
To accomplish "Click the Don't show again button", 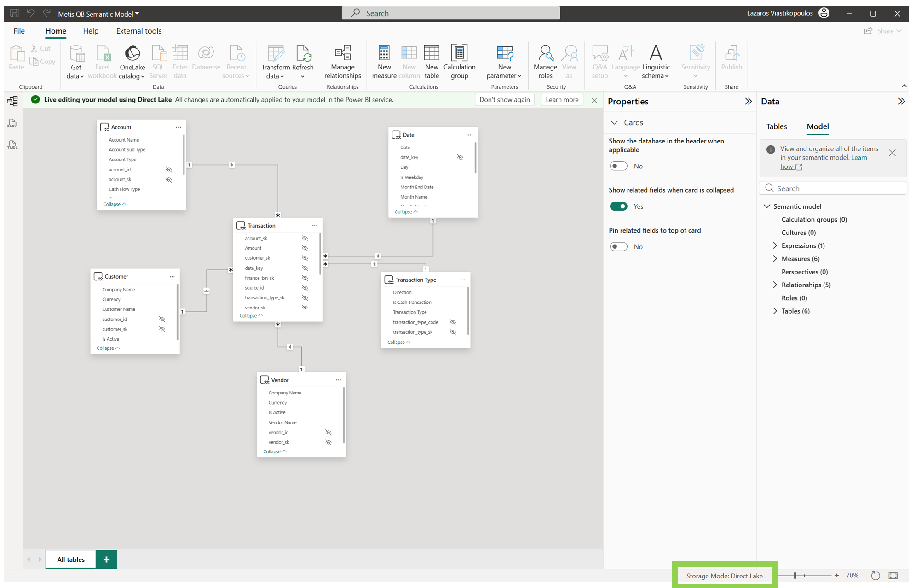I will (x=504, y=100).
